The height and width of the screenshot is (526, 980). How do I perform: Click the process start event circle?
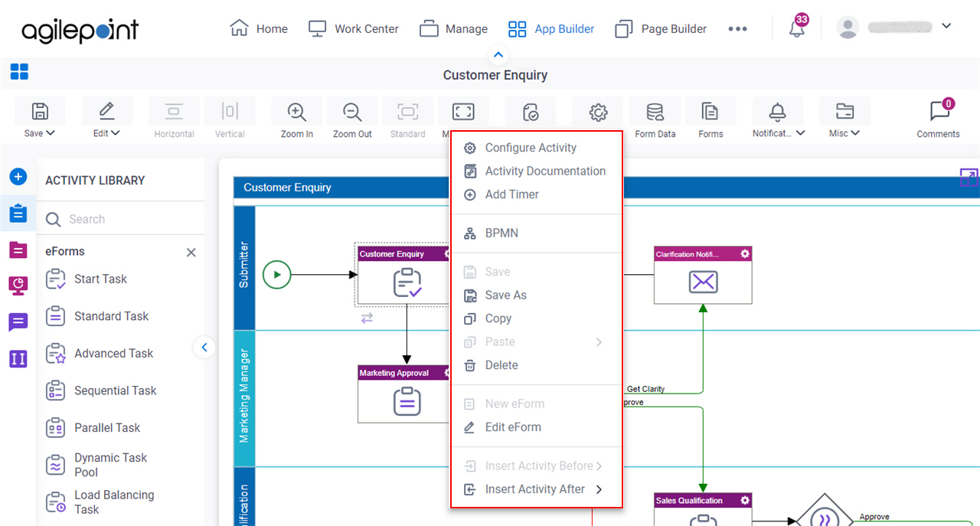coord(277,274)
